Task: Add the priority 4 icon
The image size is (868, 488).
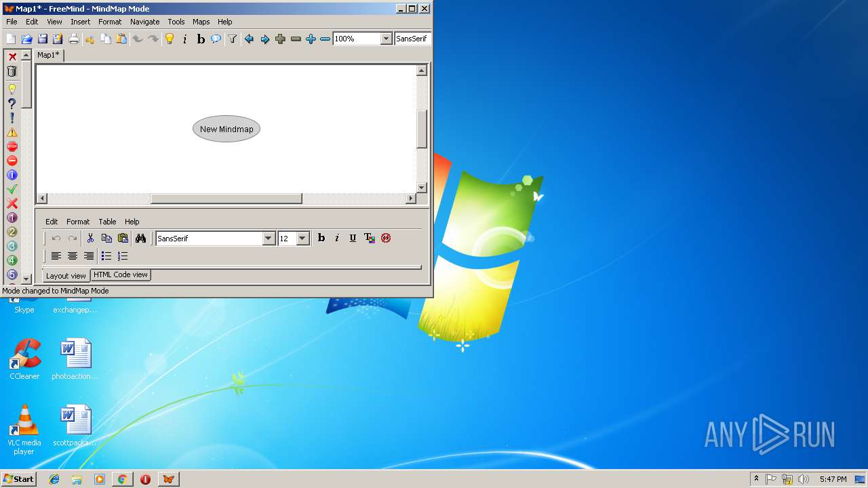Action: click(x=12, y=260)
